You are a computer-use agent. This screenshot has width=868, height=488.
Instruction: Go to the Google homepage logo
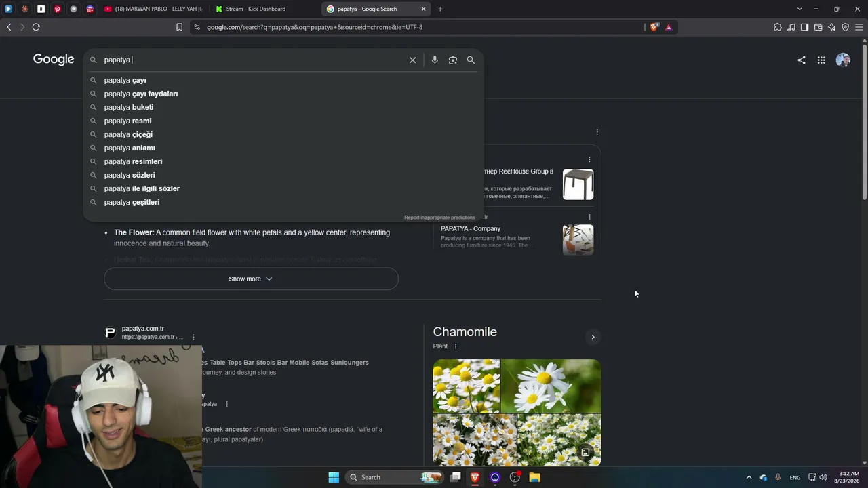54,59
